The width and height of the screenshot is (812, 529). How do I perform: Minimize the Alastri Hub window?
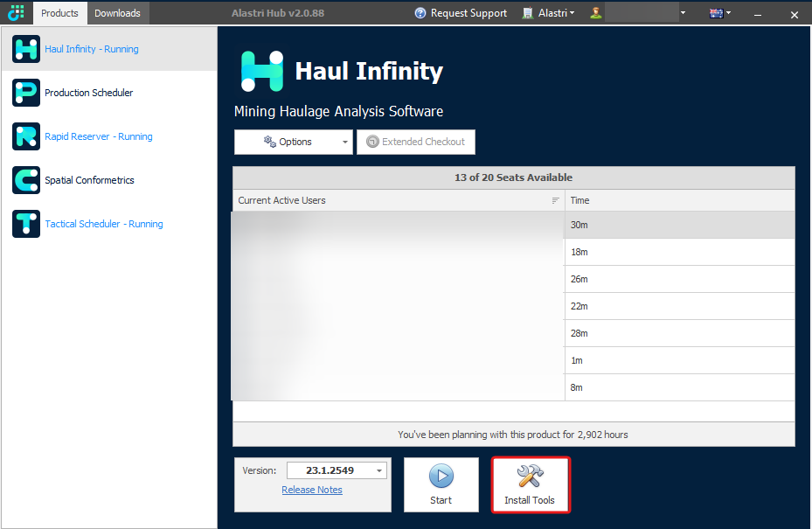[x=758, y=15]
